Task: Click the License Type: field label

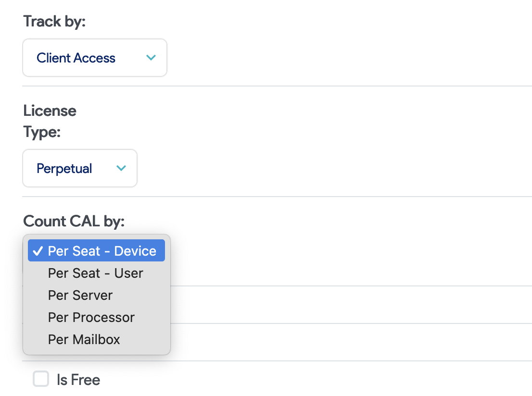Action: (x=50, y=121)
